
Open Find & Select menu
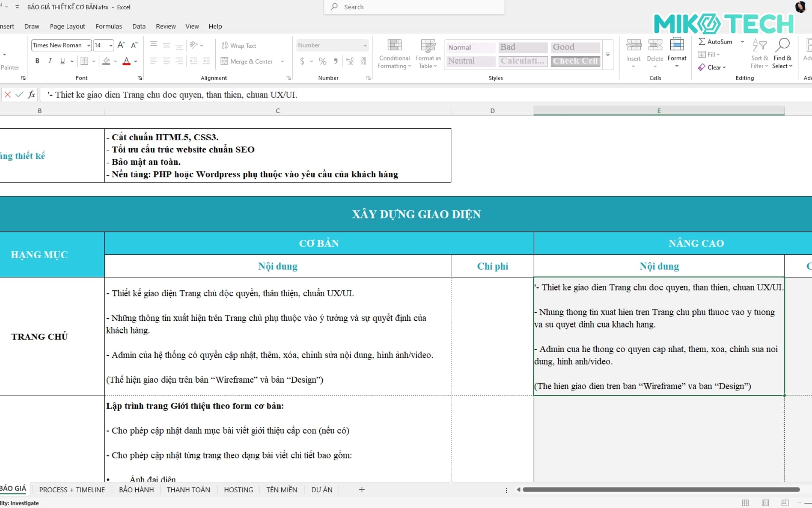click(782, 54)
